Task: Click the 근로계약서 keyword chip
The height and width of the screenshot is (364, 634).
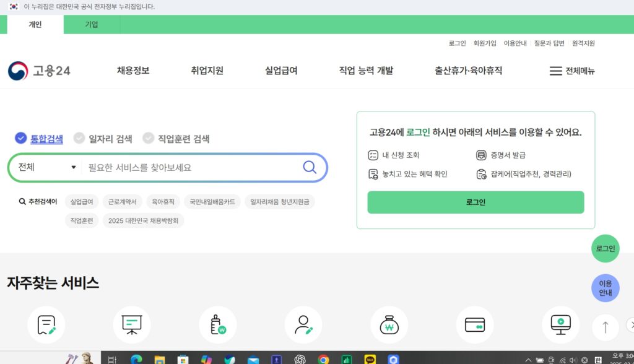Action: pyautogui.click(x=122, y=201)
